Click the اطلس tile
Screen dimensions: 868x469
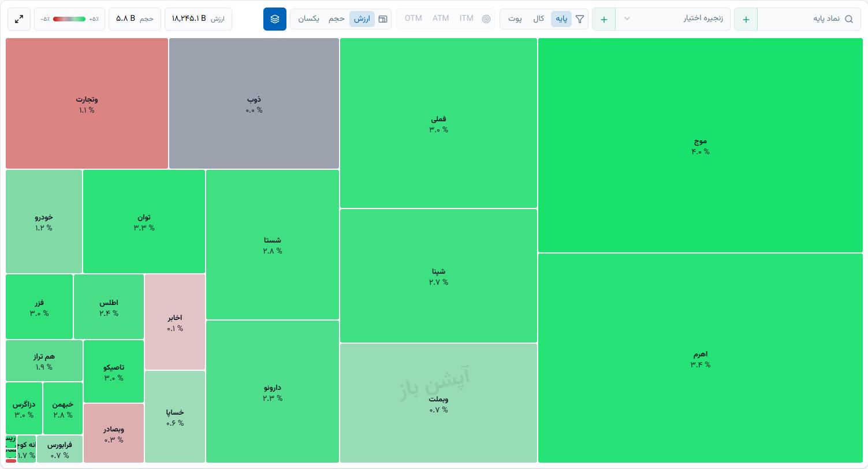click(x=109, y=307)
